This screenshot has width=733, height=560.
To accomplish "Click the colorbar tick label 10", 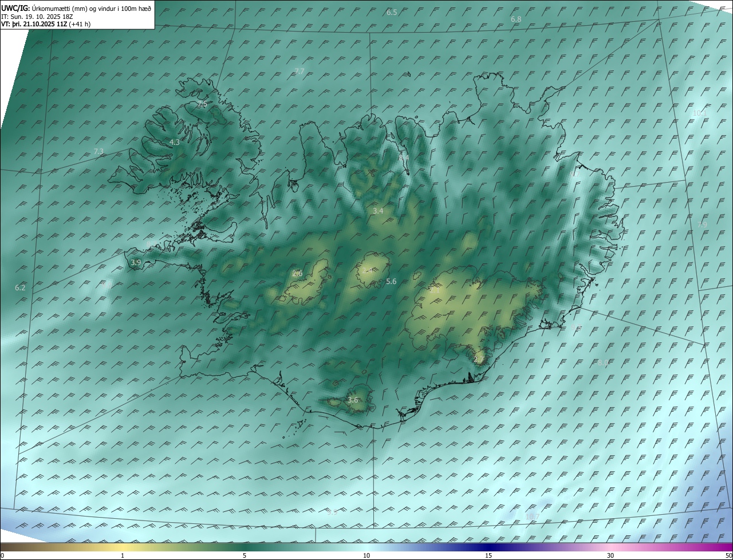I will click(366, 555).
